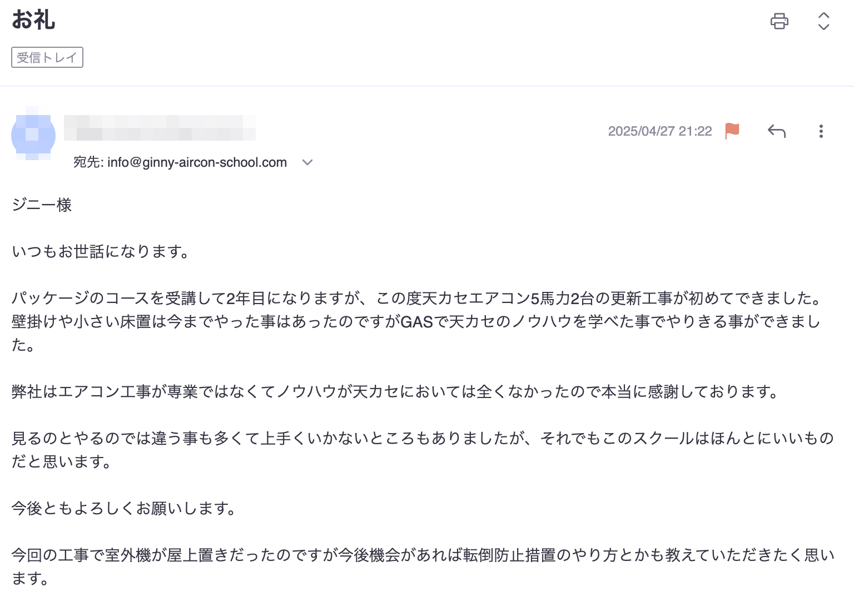Click paragraph starting with 弊社はエアコン工事
Screen dimensions: 854x616
point(395,392)
